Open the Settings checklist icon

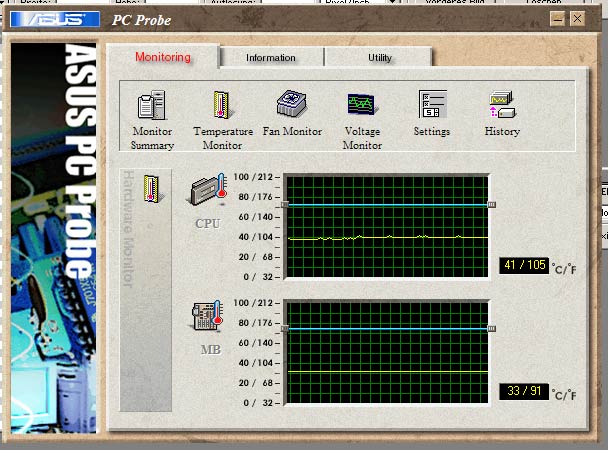(x=432, y=104)
